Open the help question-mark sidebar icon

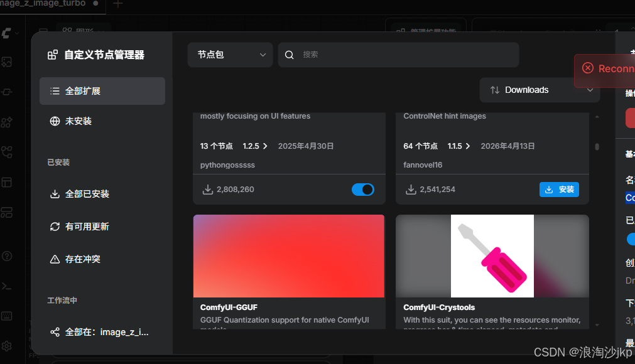tap(6, 256)
